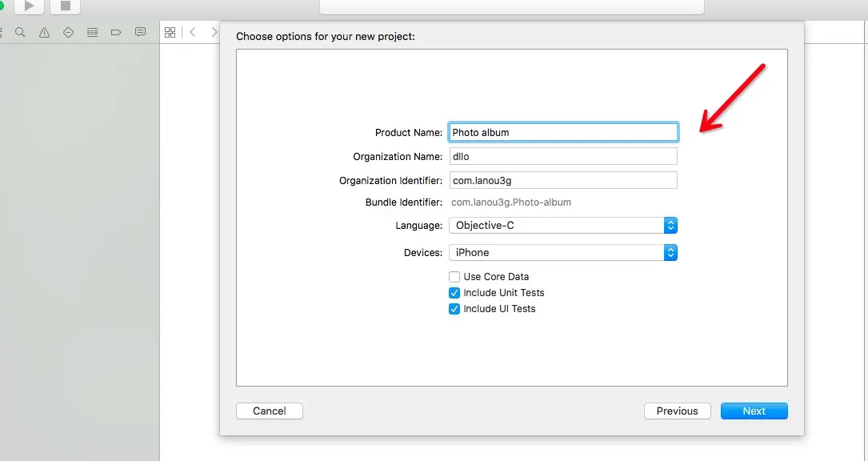
Task: Go back with the left chevron
Action: click(193, 32)
